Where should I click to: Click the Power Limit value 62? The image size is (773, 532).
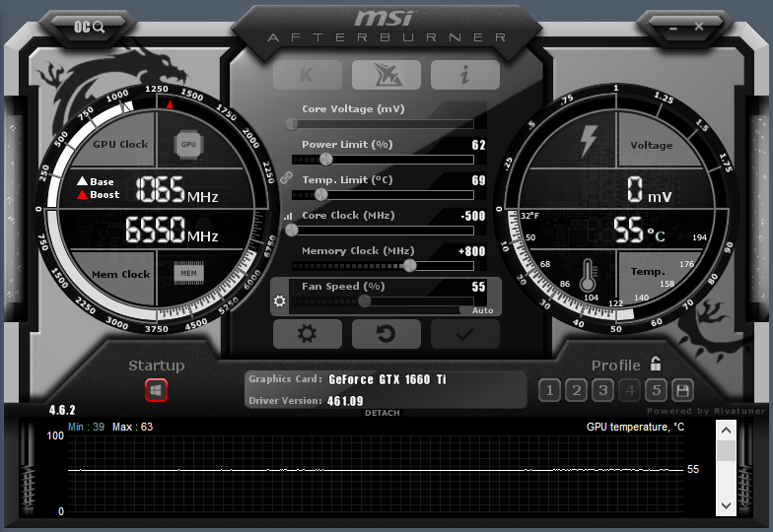pos(478,145)
